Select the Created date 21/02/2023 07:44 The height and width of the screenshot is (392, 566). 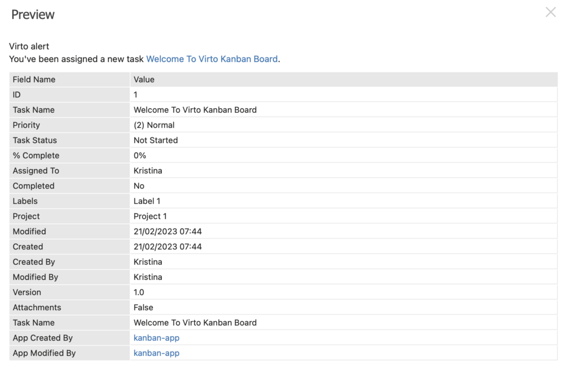pyautogui.click(x=167, y=246)
